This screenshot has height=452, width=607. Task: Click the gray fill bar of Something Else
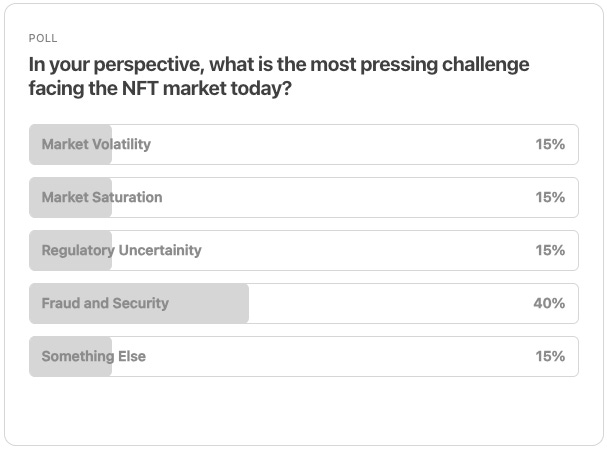click(70, 356)
